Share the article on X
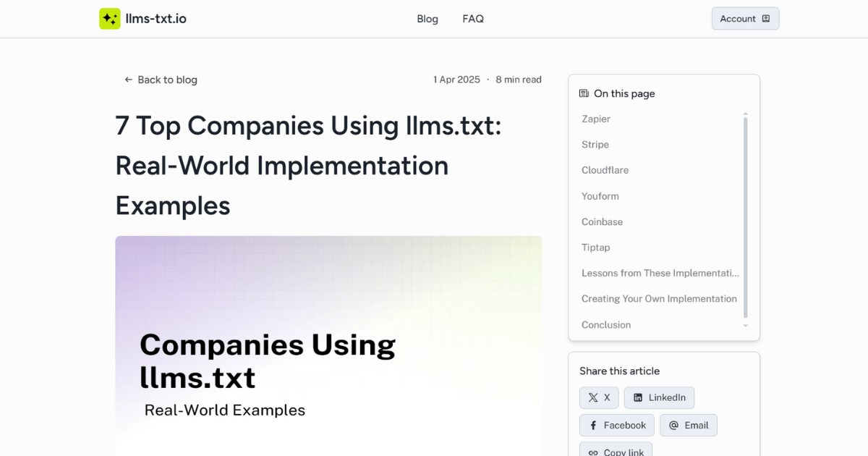Image resolution: width=868 pixels, height=456 pixels. coord(599,397)
